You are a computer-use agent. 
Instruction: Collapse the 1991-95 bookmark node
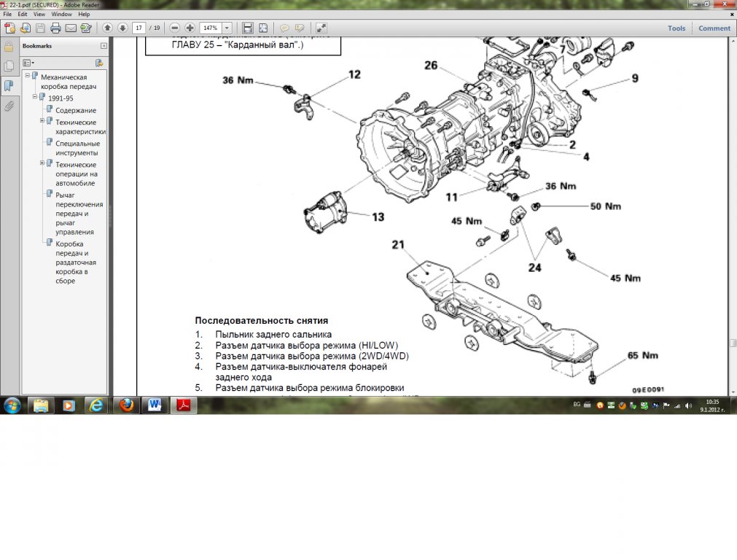(34, 97)
